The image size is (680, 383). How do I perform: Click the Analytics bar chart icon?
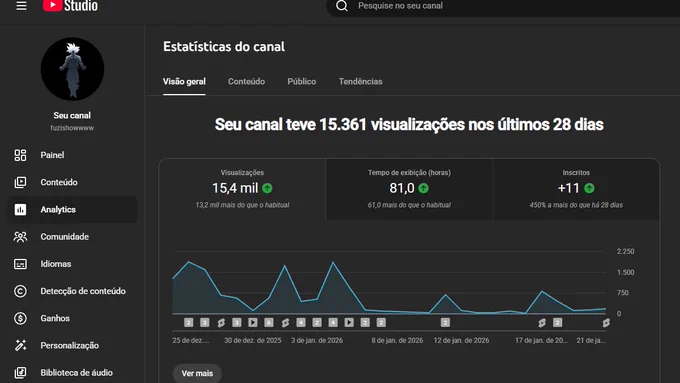pos(20,210)
